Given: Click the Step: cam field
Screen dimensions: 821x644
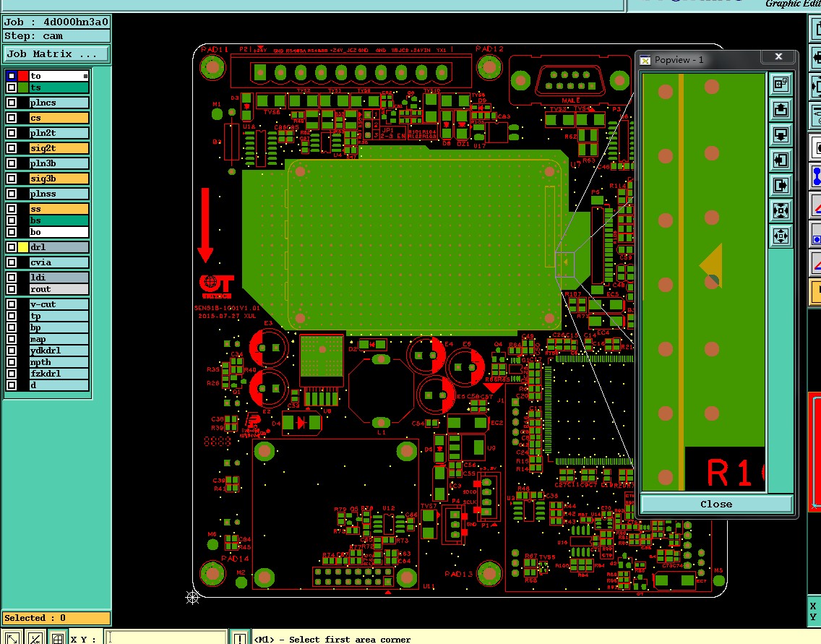Looking at the screenshot, I should coord(56,35).
